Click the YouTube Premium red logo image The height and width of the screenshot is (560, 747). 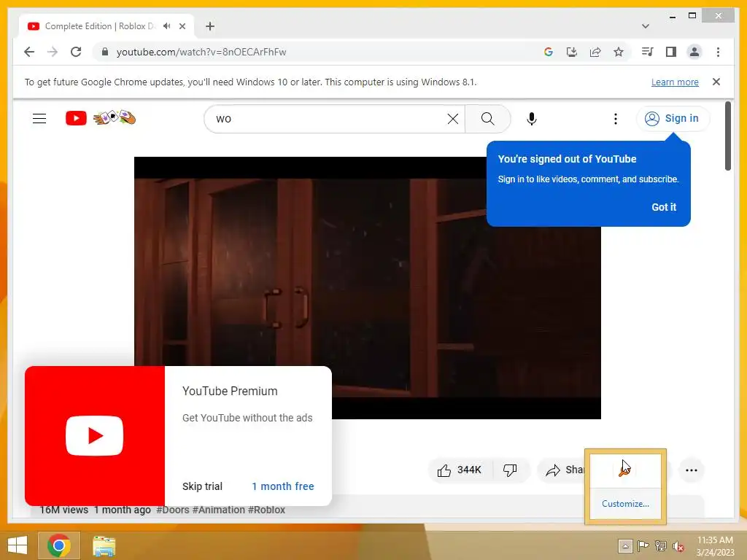tap(95, 436)
